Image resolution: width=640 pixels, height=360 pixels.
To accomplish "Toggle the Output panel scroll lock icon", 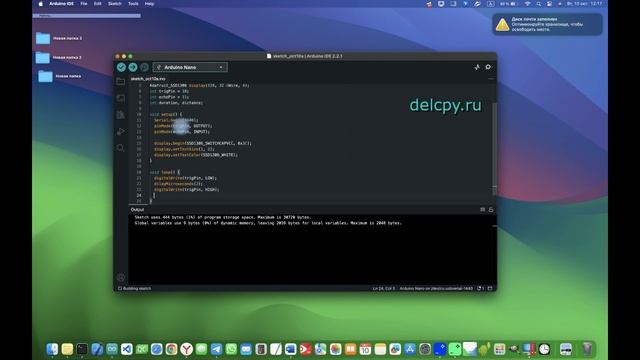I will click(491, 209).
